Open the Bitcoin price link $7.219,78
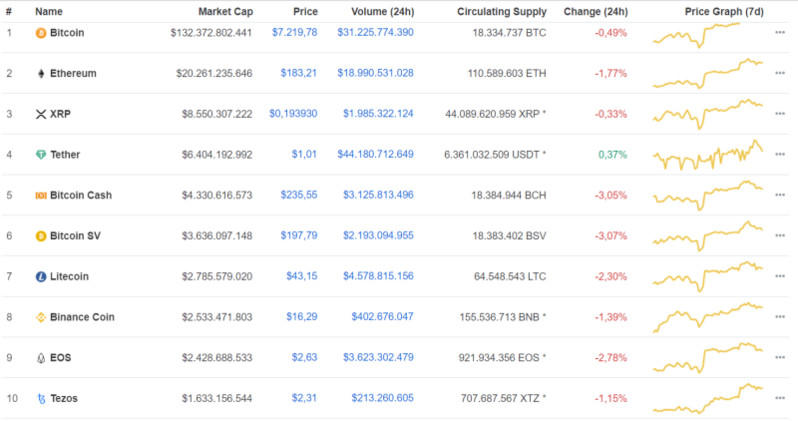 (294, 32)
